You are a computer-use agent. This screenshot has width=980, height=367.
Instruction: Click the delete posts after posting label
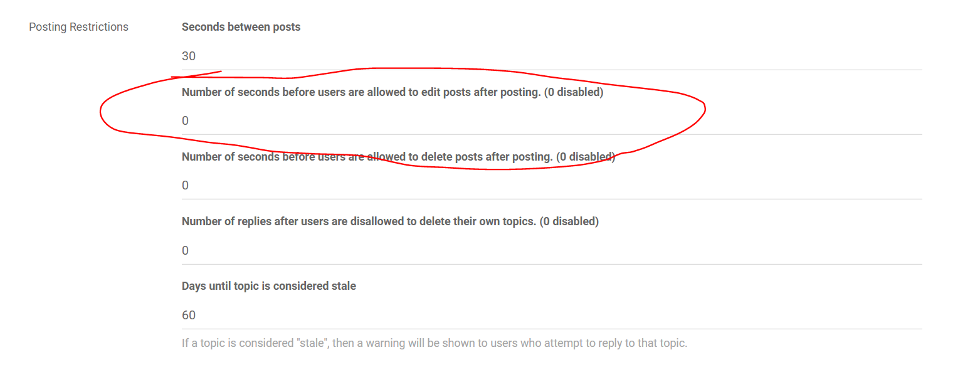[398, 156]
